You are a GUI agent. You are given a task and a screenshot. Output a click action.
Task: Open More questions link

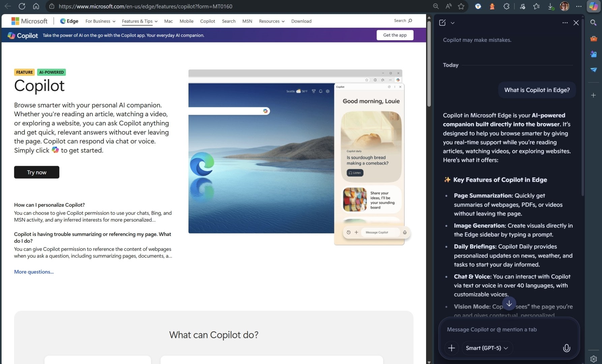point(34,272)
